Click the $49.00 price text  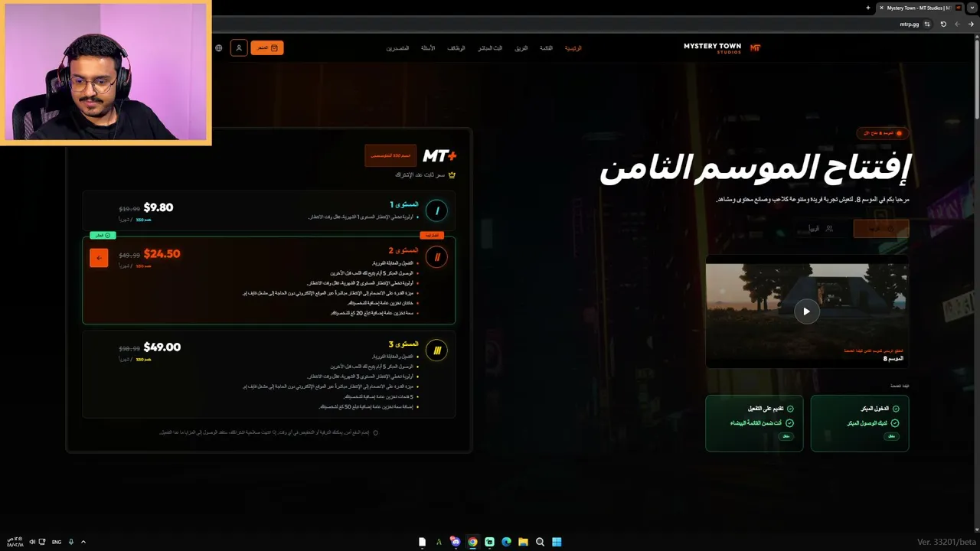162,347
